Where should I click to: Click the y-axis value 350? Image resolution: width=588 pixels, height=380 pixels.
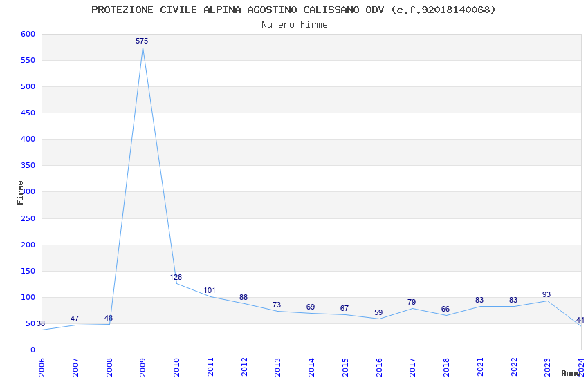coord(28,165)
